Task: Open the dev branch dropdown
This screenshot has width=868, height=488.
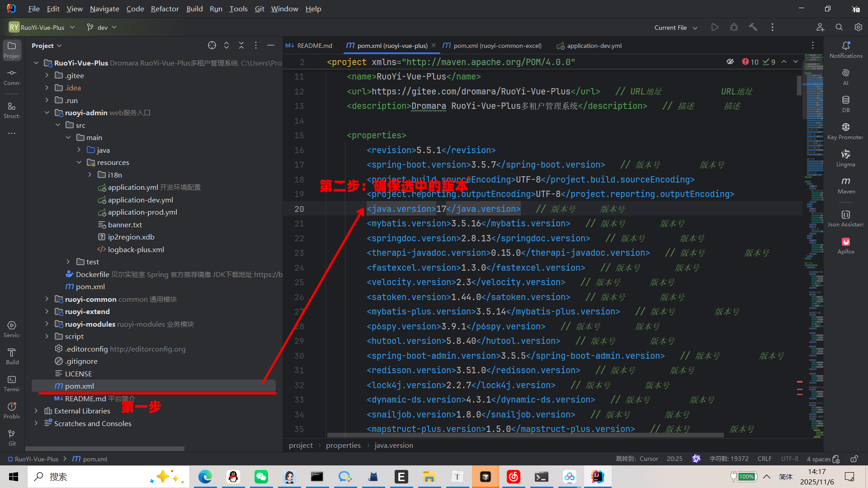Action: pos(102,28)
